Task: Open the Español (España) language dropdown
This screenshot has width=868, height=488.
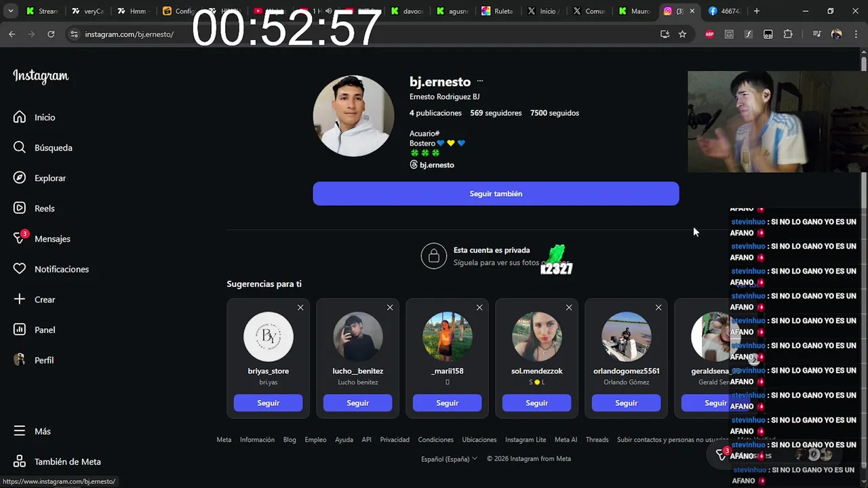Action: [x=449, y=459]
